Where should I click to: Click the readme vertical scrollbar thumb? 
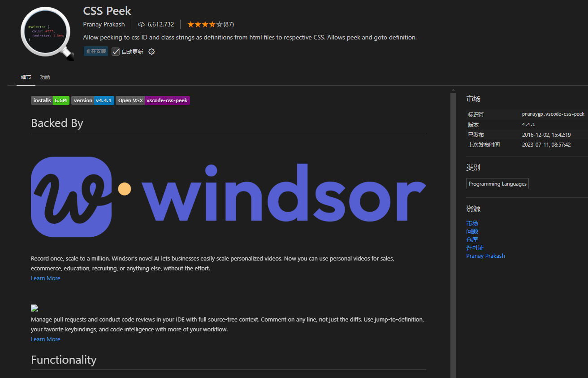coord(453,235)
